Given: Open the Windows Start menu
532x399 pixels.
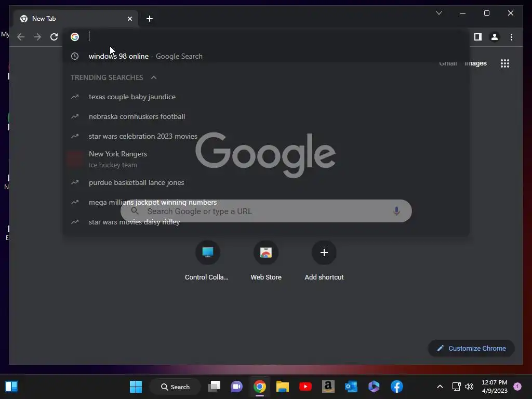Looking at the screenshot, I should click(x=136, y=387).
